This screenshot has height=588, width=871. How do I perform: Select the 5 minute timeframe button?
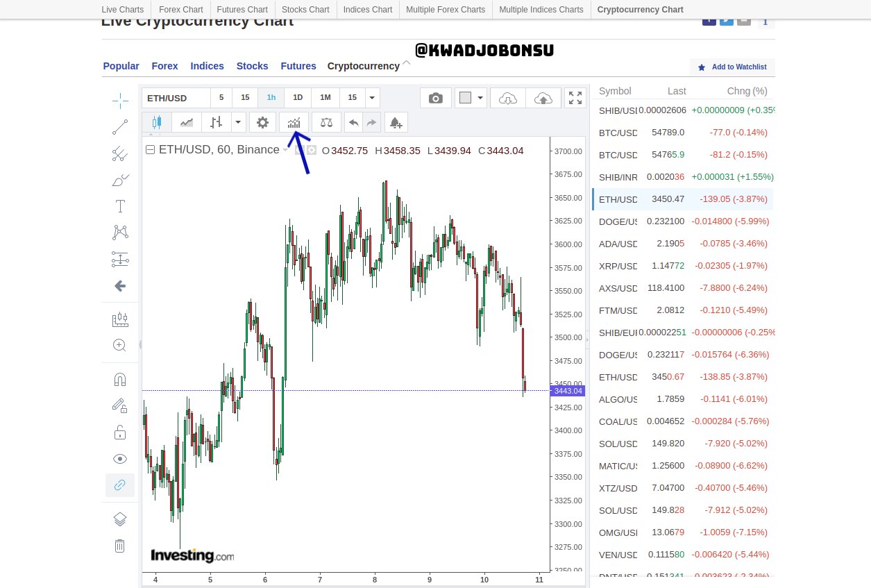[x=221, y=98]
